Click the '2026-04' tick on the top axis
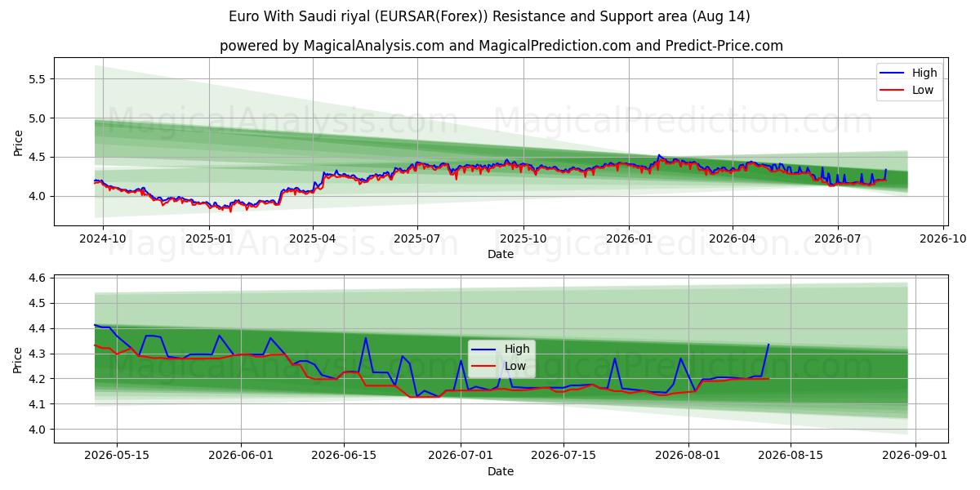The height and width of the screenshot is (490, 980). tap(733, 238)
